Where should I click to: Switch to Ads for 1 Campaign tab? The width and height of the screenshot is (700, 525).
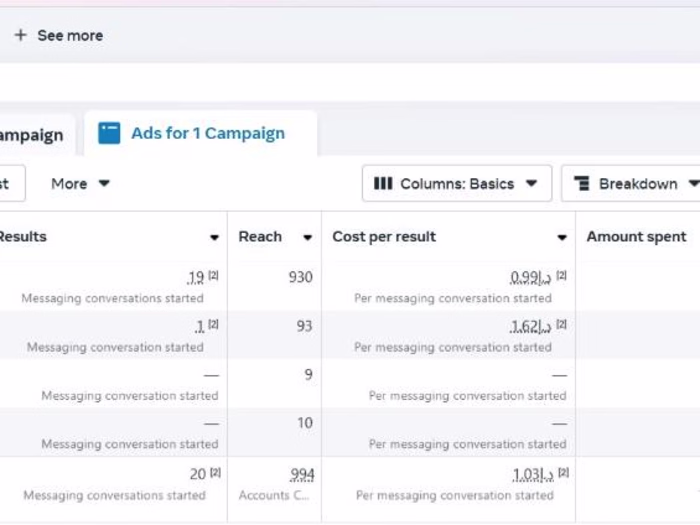(207, 133)
